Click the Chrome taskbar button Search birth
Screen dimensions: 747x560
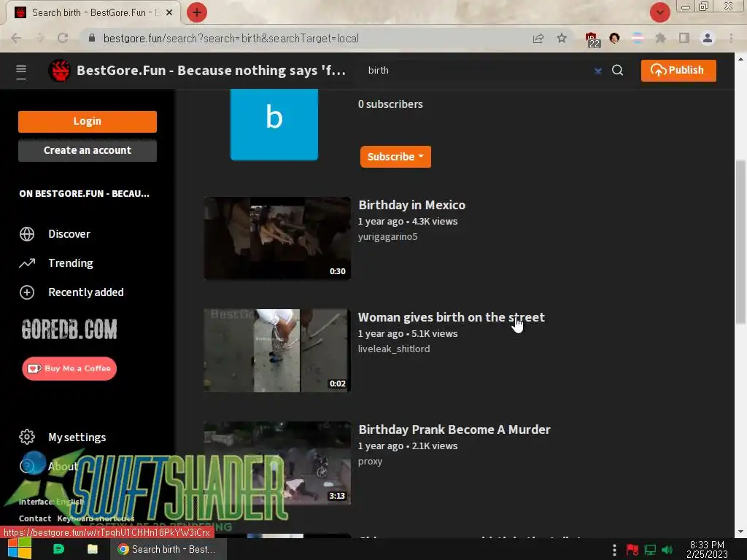[x=169, y=549]
